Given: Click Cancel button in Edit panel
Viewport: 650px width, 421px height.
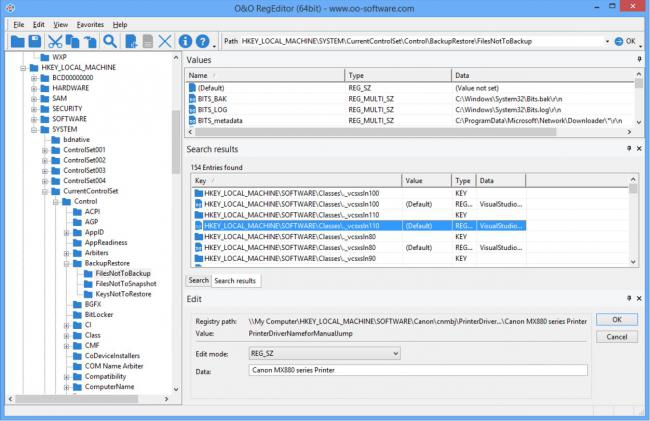Looking at the screenshot, I should (616, 337).
